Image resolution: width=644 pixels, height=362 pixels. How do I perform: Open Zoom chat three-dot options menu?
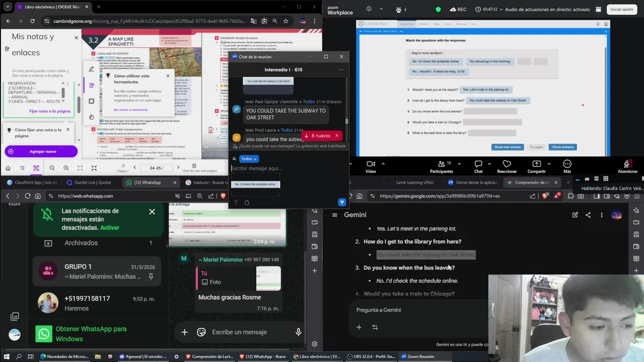[x=341, y=69]
